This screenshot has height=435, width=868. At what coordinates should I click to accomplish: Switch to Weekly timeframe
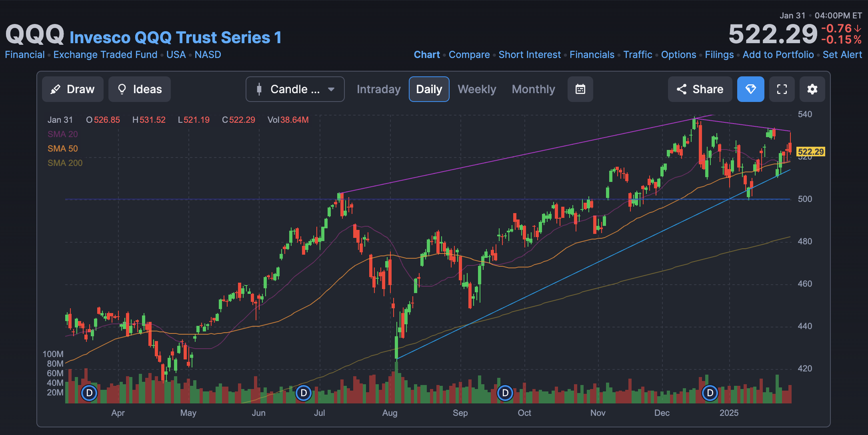[x=477, y=89]
